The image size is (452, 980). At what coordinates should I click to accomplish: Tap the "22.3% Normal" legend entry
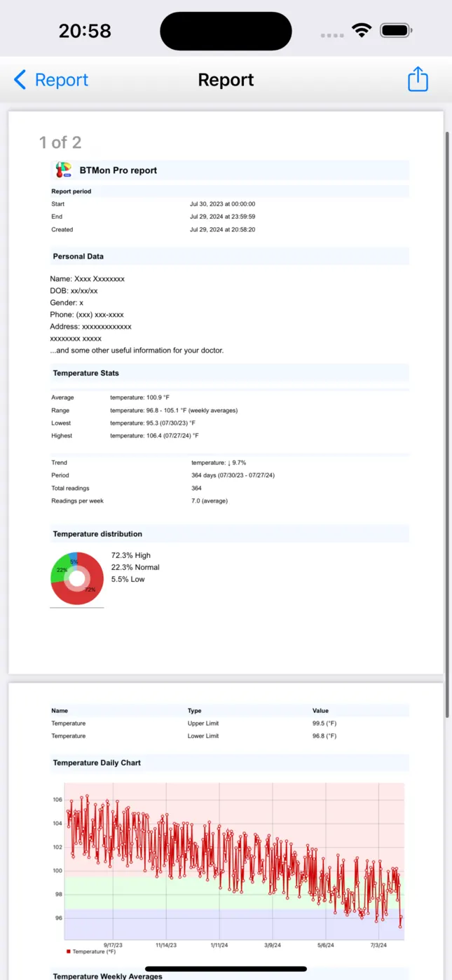[x=135, y=567]
